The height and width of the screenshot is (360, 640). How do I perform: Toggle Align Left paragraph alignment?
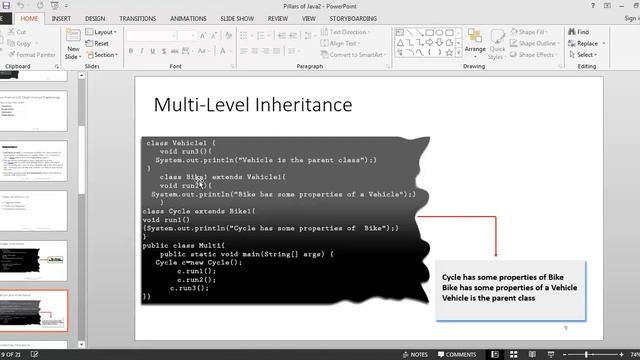tap(244, 51)
